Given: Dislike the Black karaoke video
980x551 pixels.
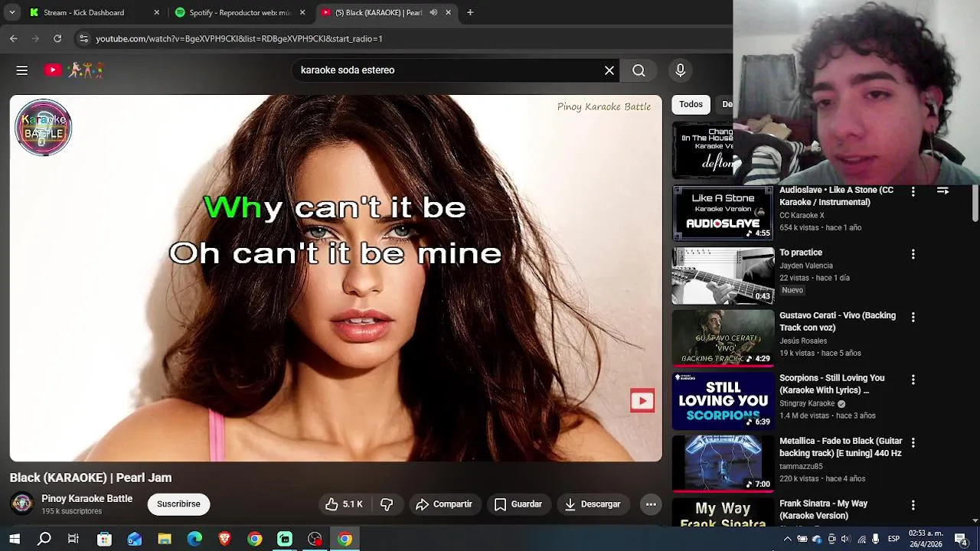Looking at the screenshot, I should [387, 504].
